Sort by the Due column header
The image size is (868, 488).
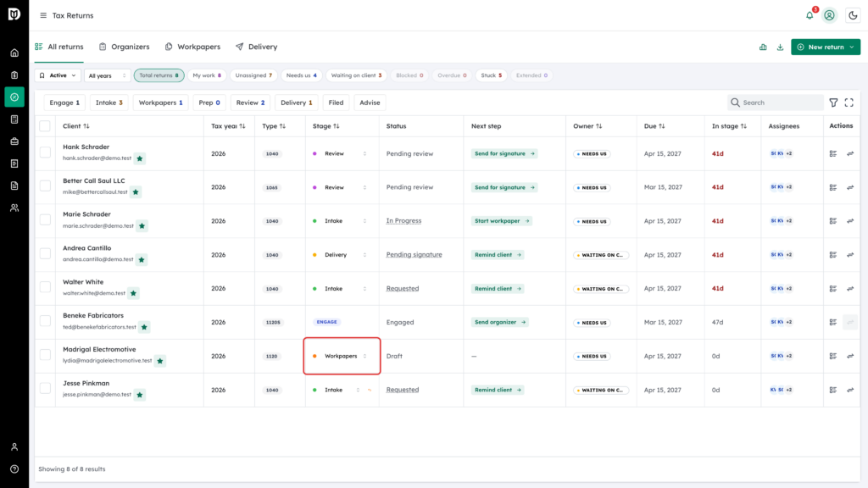coord(654,126)
